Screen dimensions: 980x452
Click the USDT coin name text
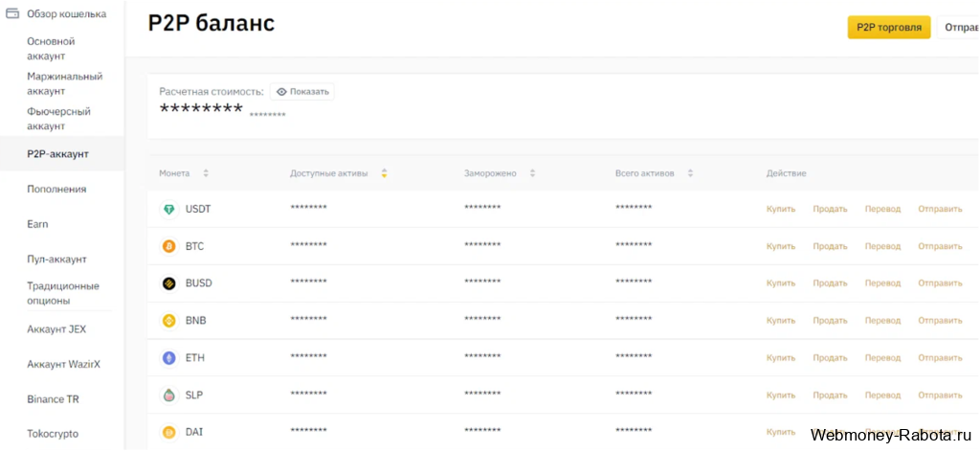[x=198, y=210]
